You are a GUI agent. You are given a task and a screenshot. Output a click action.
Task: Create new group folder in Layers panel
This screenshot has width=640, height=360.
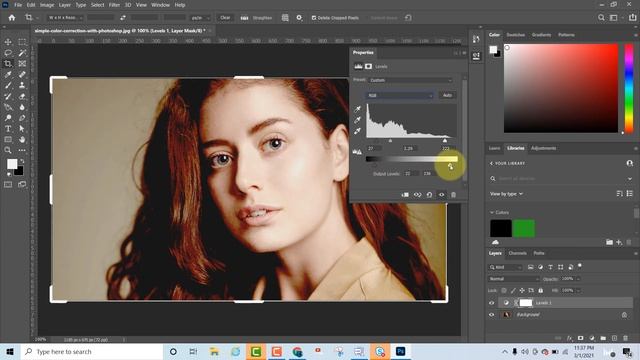pos(603,338)
